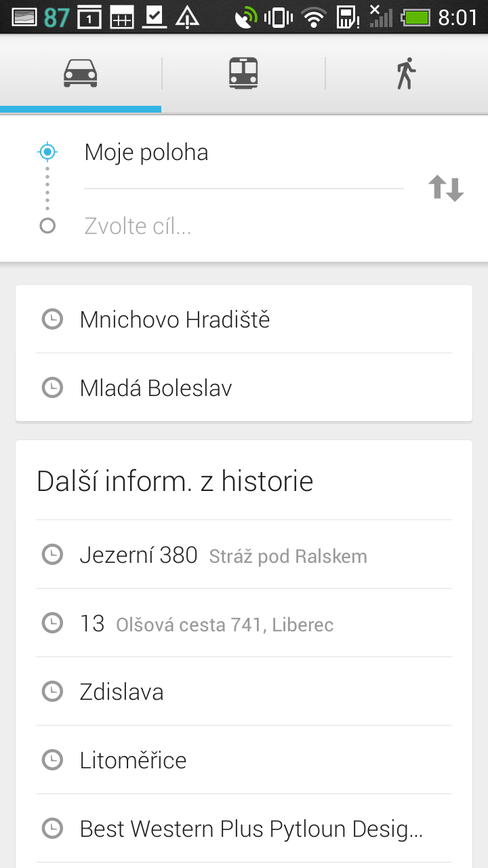488x868 pixels.
Task: Tap the destination circle icon
Action: click(x=47, y=225)
